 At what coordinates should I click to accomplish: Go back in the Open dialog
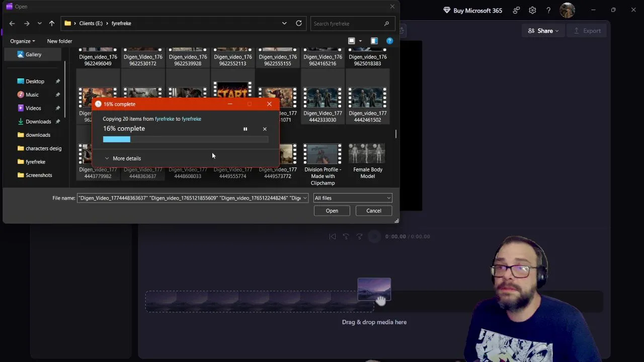click(x=12, y=24)
